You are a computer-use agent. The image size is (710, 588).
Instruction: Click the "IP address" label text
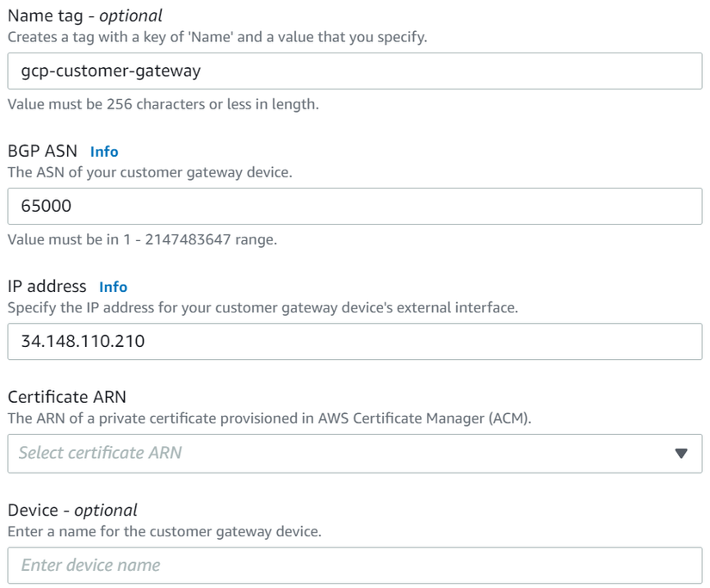click(x=47, y=286)
